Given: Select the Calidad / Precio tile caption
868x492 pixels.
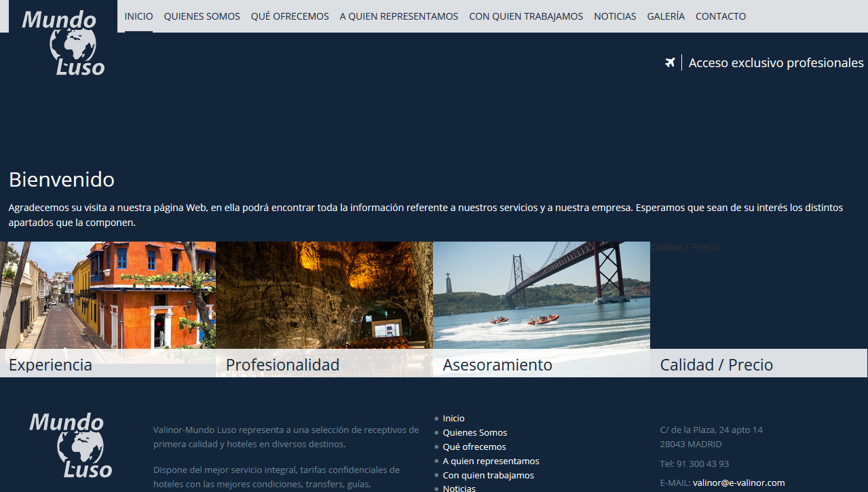Looking at the screenshot, I should click(716, 365).
